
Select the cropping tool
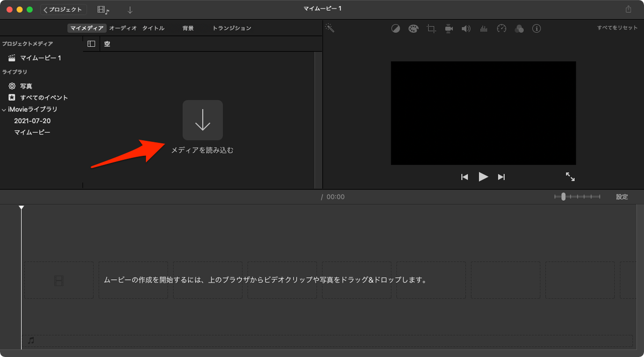point(430,28)
